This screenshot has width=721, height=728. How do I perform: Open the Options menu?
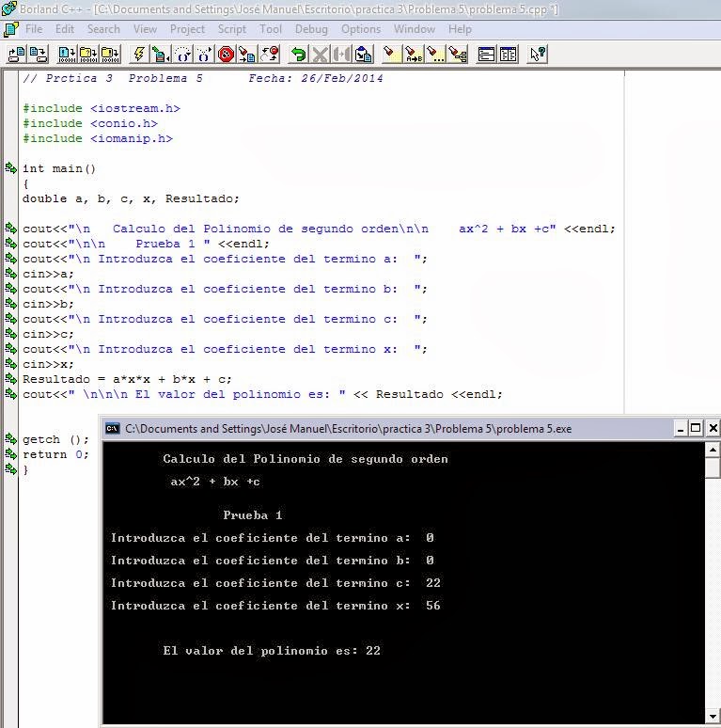[x=361, y=29]
